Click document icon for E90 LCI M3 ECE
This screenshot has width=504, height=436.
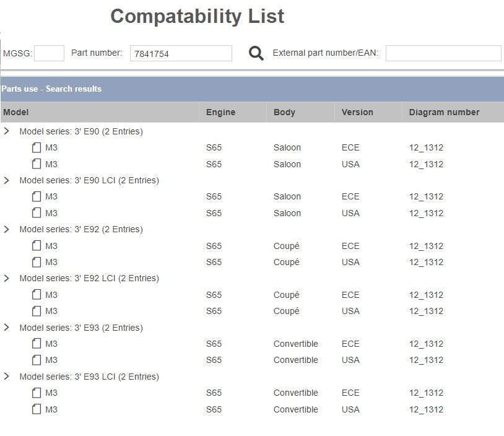pos(37,196)
